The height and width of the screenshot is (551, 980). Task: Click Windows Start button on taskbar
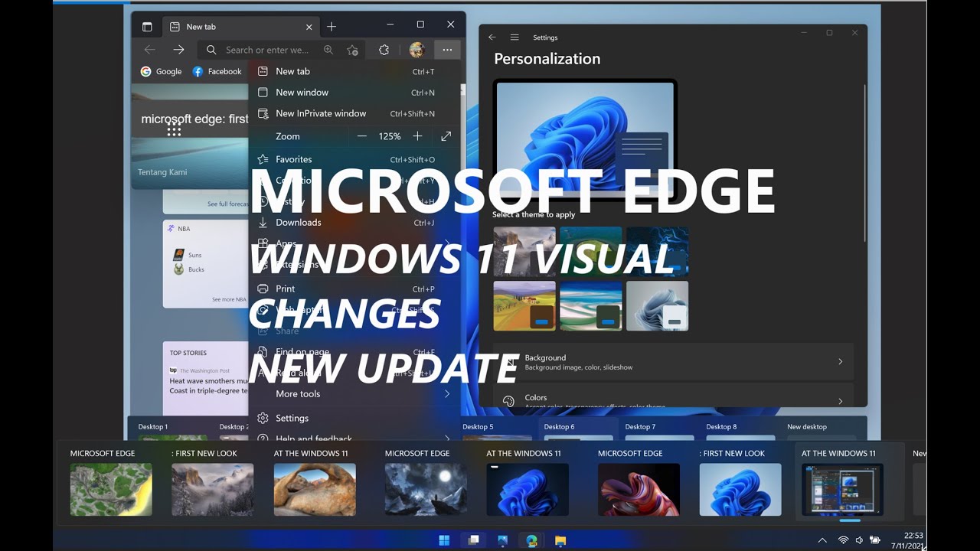444,541
